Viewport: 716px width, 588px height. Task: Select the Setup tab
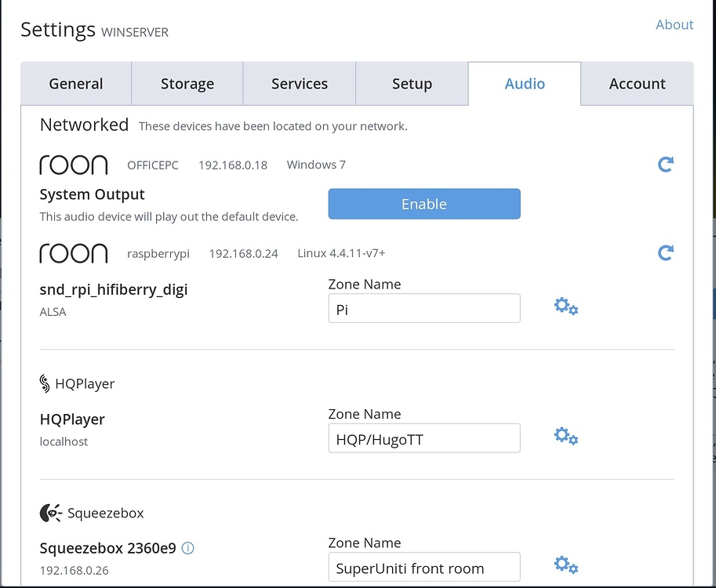(412, 84)
